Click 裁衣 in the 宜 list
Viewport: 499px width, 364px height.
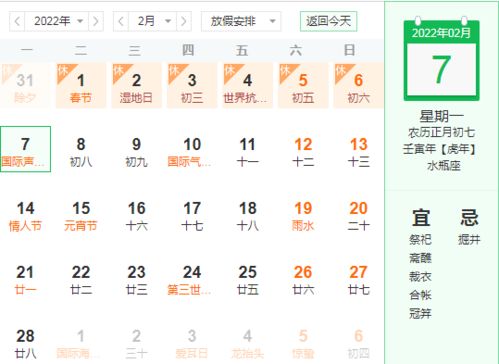click(420, 277)
